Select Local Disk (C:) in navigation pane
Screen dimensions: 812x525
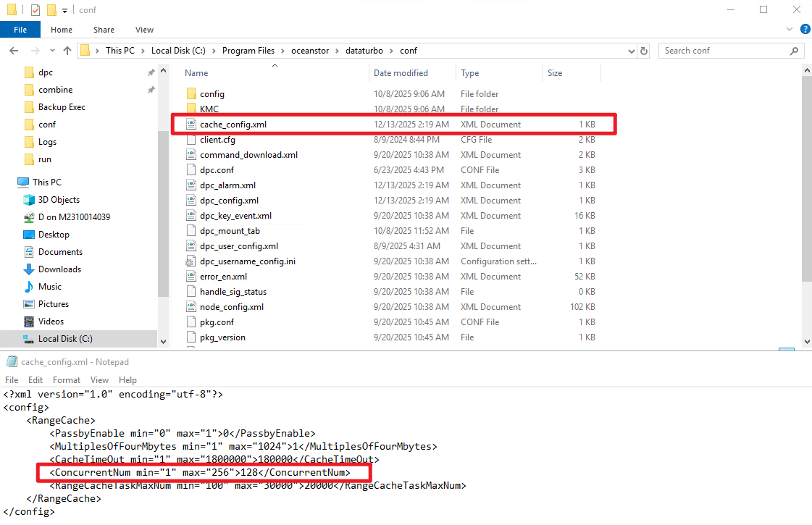pyautogui.click(x=64, y=339)
